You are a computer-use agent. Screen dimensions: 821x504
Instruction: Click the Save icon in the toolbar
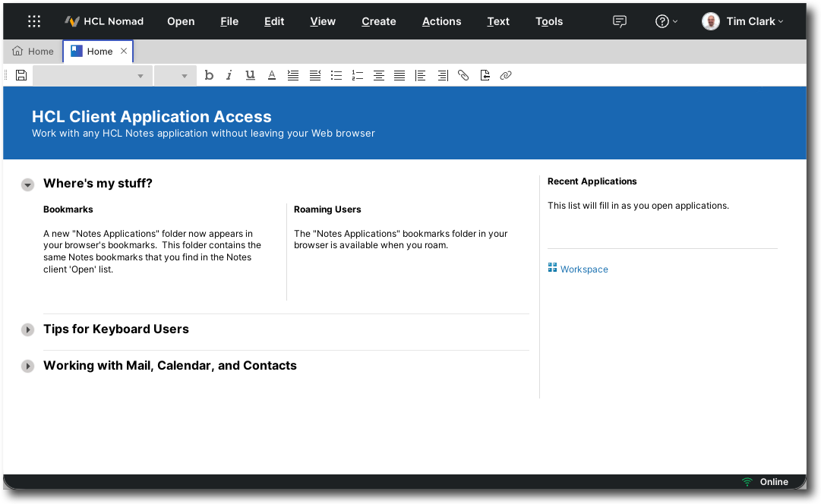pyautogui.click(x=21, y=75)
